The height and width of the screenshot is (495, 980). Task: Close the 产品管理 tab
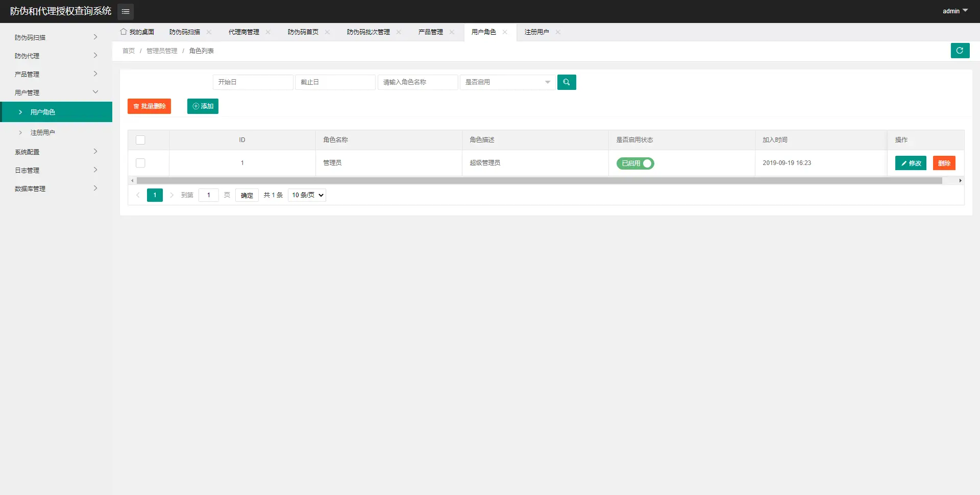(x=452, y=32)
